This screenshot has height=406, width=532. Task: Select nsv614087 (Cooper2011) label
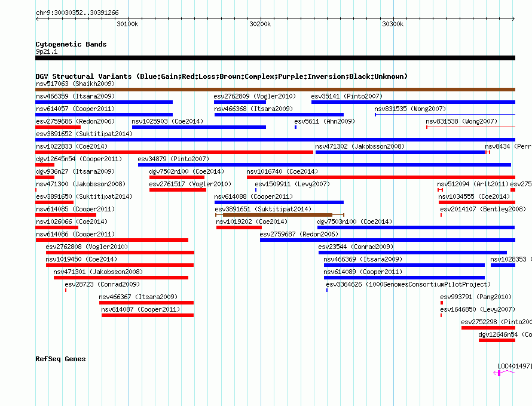point(140,309)
